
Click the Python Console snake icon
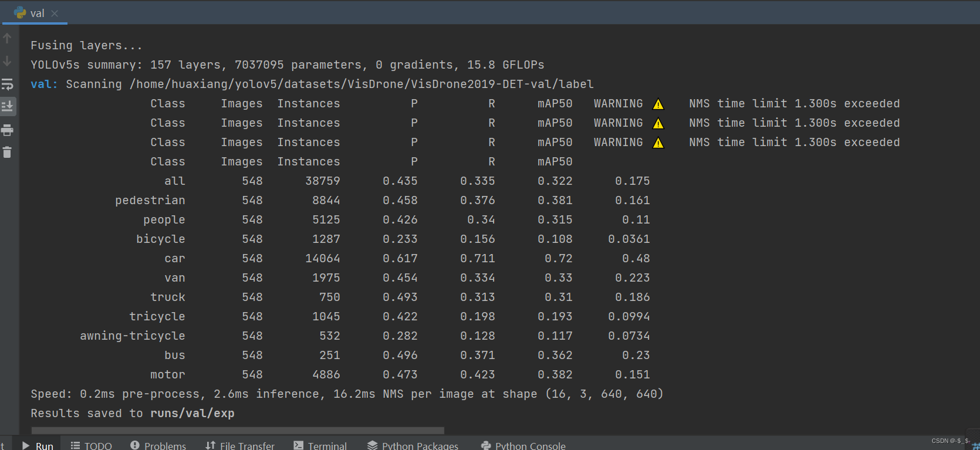(486, 445)
